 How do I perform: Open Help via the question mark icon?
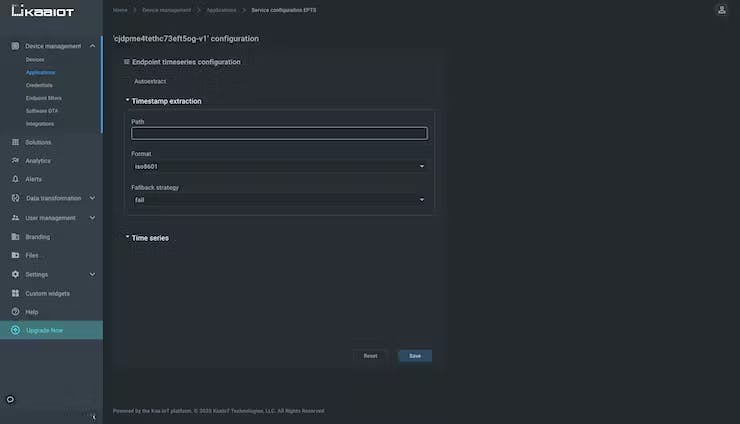coord(15,312)
